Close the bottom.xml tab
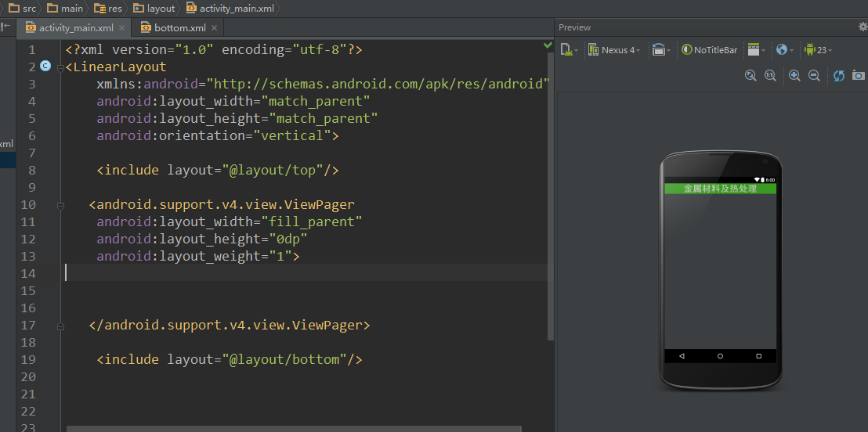868x432 pixels. click(214, 27)
